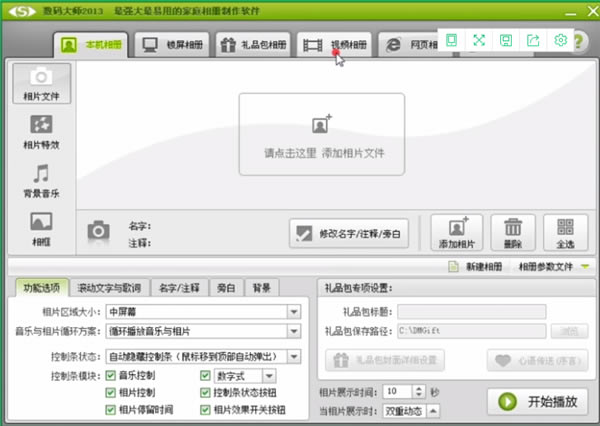Open the 相片特效 sidebar icon
Image resolution: width=600 pixels, height=426 pixels.
[41, 132]
